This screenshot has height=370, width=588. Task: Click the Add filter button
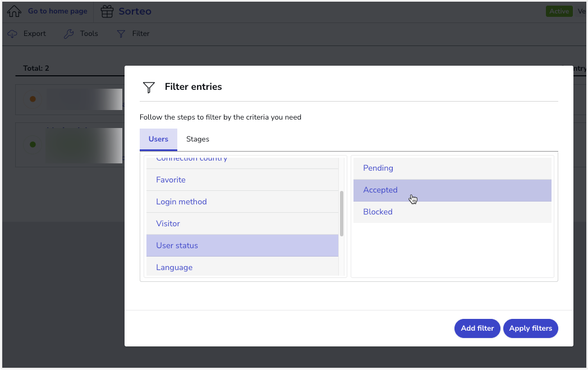[x=477, y=328]
